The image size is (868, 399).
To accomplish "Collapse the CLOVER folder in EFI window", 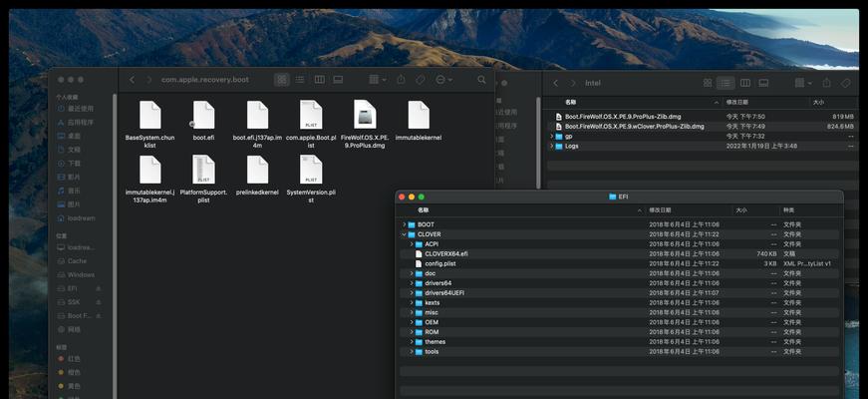I will 405,234.
